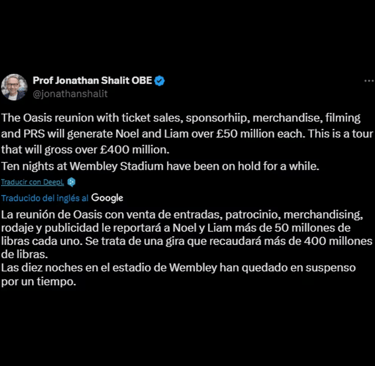Click the DeepL hexagon icon
Screen dimensions: 375x366
71,182
